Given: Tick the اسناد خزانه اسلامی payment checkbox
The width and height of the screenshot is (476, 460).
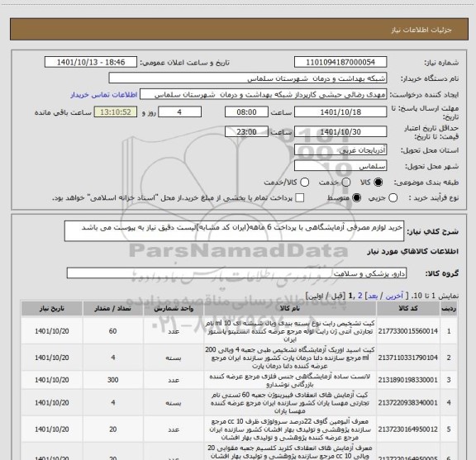Looking at the screenshot, I should (x=300, y=198).
